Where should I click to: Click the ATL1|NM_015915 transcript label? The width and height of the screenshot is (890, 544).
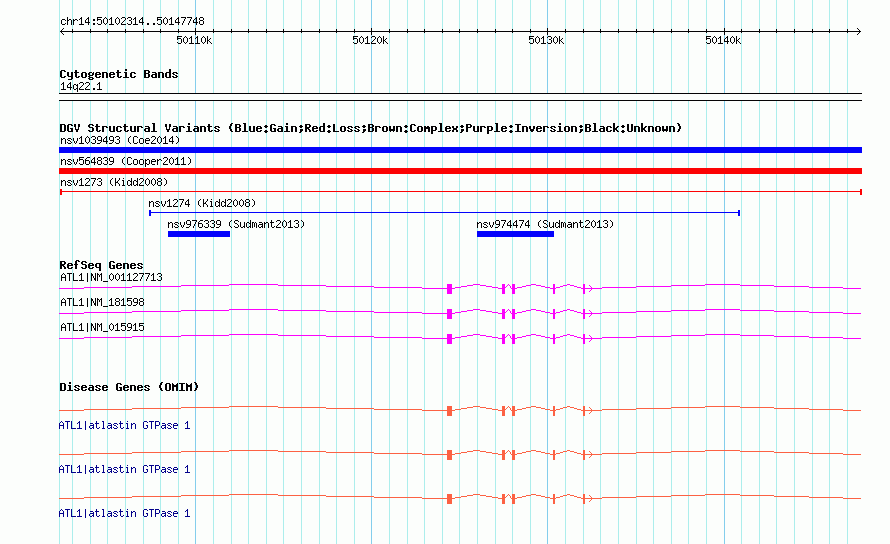pos(102,327)
